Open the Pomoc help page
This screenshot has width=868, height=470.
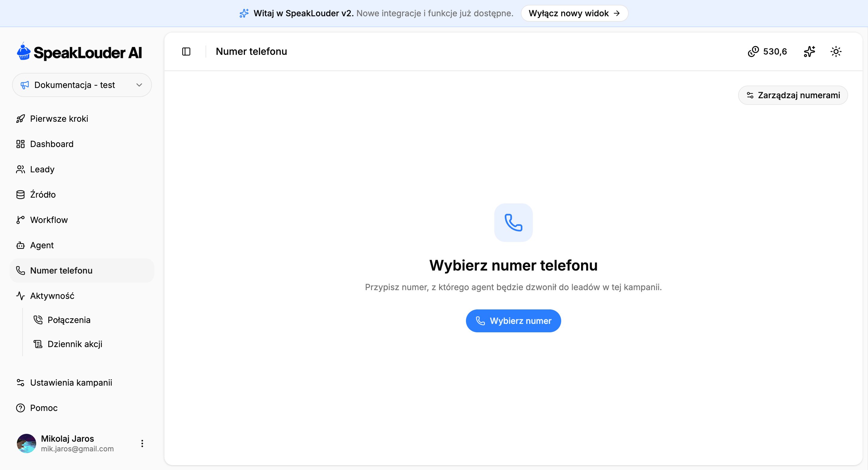[x=82, y=408]
